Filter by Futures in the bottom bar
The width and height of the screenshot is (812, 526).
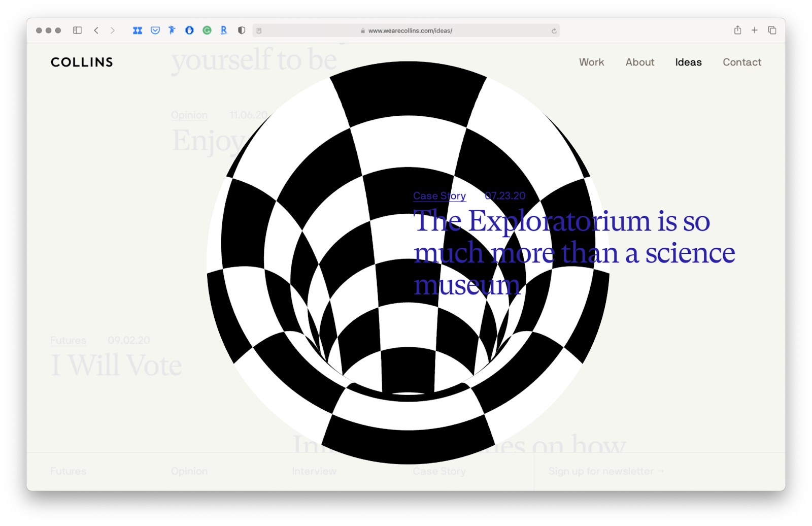coord(69,471)
